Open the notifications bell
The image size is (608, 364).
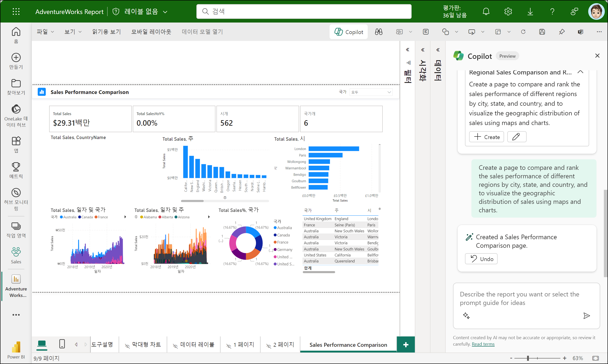[486, 11]
